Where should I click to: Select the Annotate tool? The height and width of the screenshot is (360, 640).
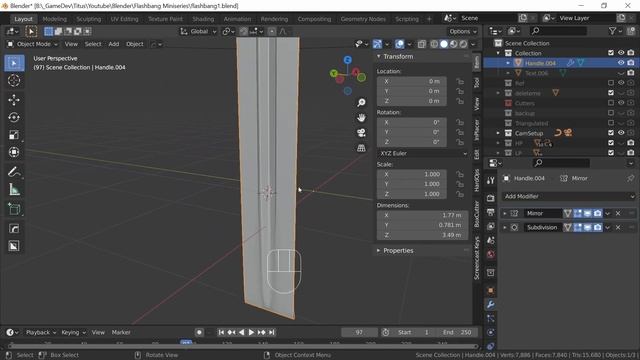[14, 172]
